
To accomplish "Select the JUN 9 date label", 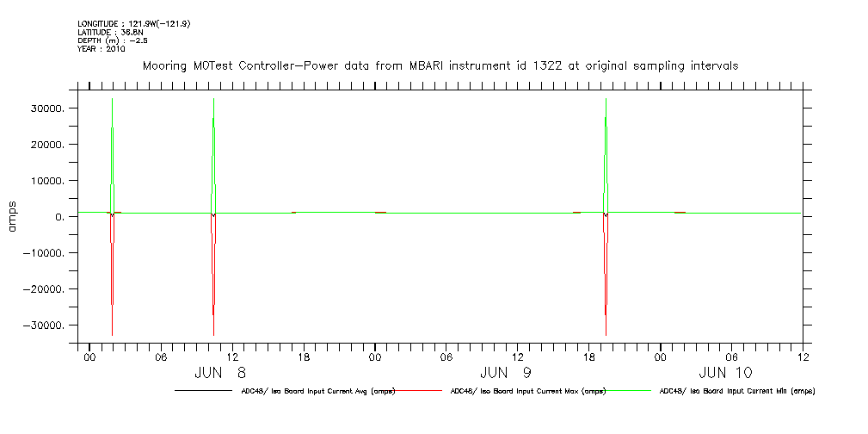I will [504, 373].
